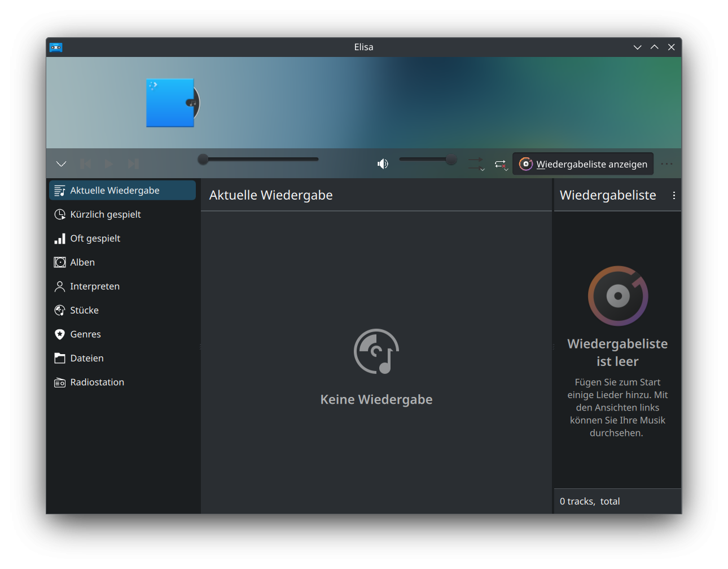728x569 pixels.
Task: Go to Interpreten view
Action: coord(95,286)
